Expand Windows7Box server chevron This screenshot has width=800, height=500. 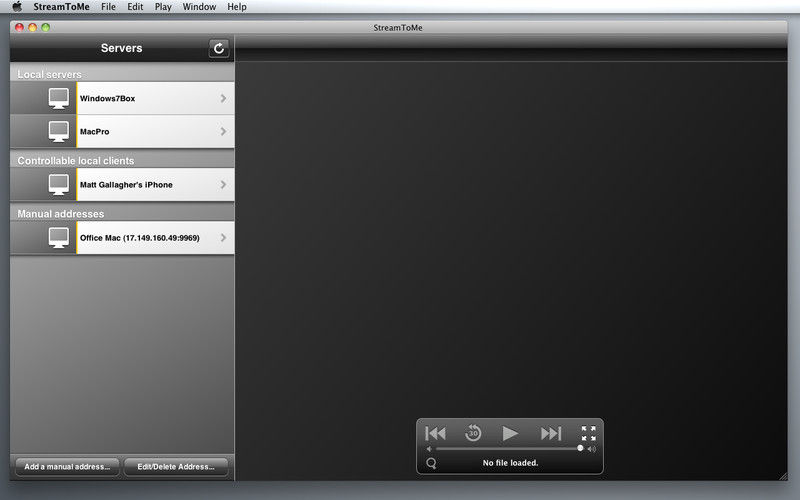click(223, 98)
